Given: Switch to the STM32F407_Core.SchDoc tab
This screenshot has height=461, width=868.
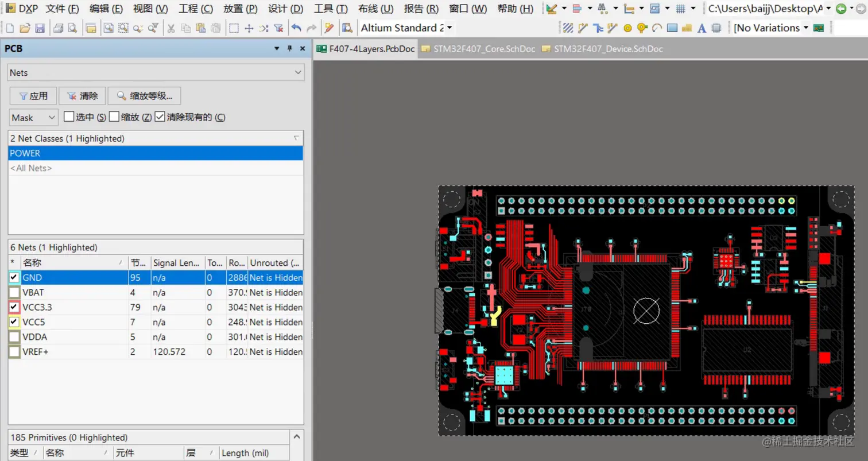Looking at the screenshot, I should coord(478,49).
